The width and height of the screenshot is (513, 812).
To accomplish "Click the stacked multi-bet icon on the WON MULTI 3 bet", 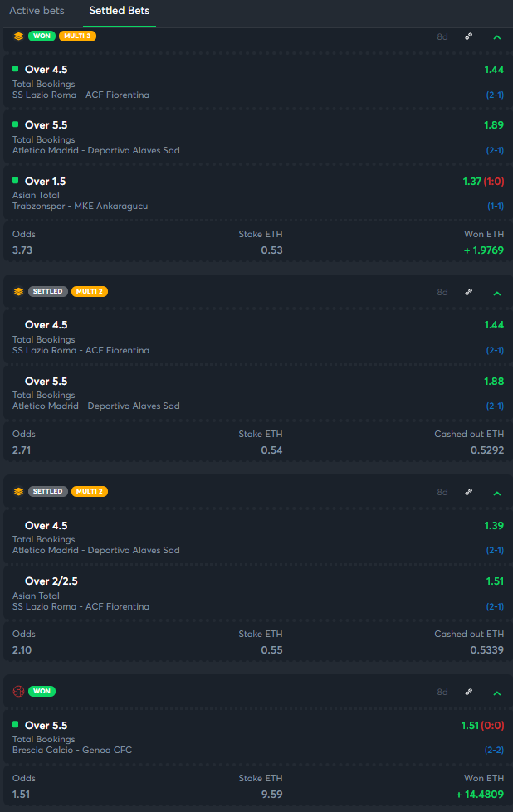I will [18, 36].
